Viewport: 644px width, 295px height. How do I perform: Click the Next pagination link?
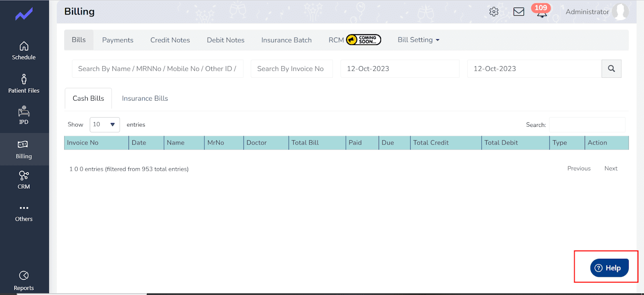coord(611,168)
